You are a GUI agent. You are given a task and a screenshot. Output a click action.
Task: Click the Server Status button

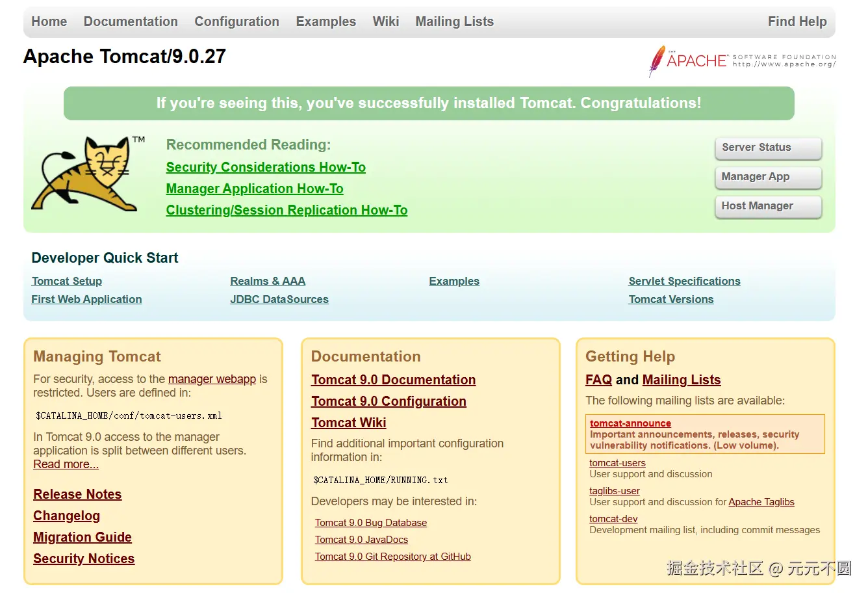tap(768, 148)
